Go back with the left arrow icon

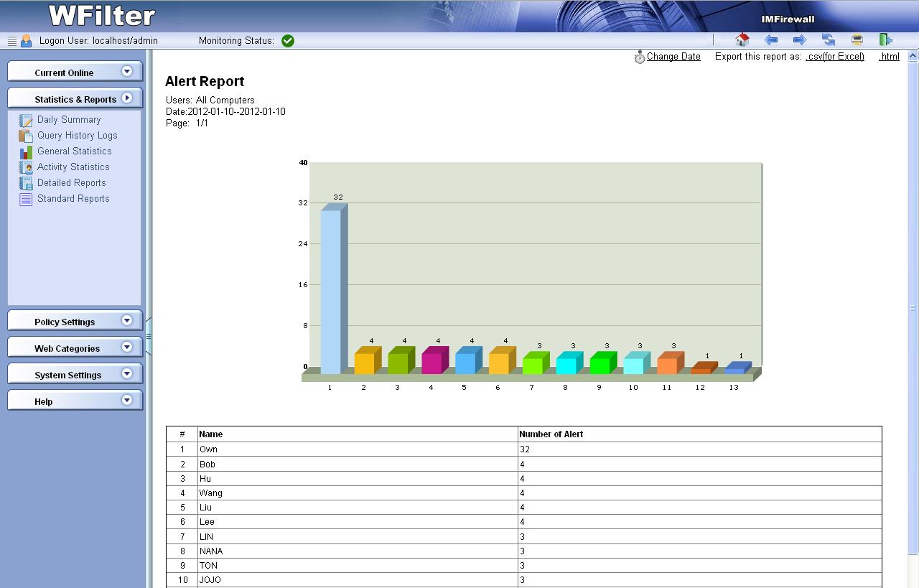(771, 40)
